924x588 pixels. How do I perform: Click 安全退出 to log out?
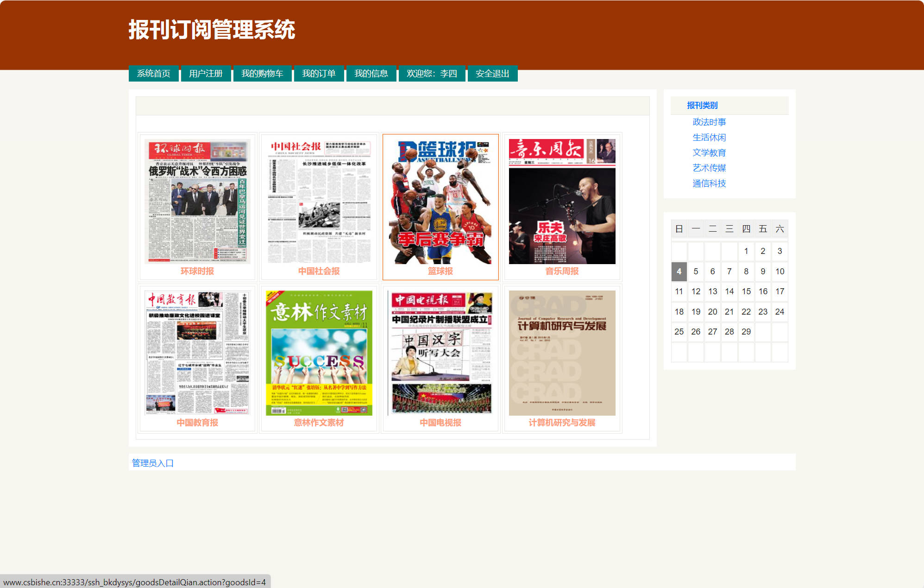[492, 73]
